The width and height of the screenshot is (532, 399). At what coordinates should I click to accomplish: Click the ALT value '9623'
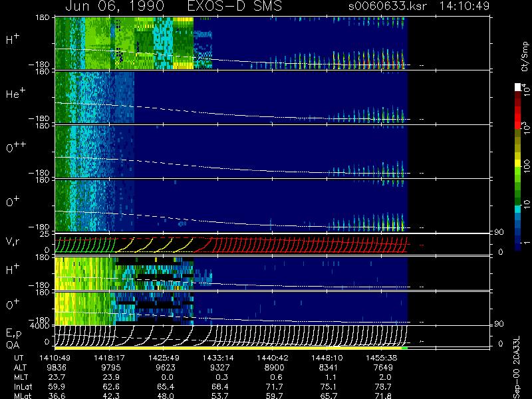(x=165, y=368)
